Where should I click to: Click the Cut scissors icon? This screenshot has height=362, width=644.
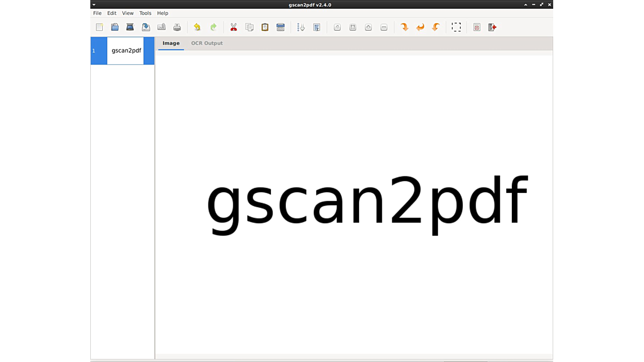234,27
